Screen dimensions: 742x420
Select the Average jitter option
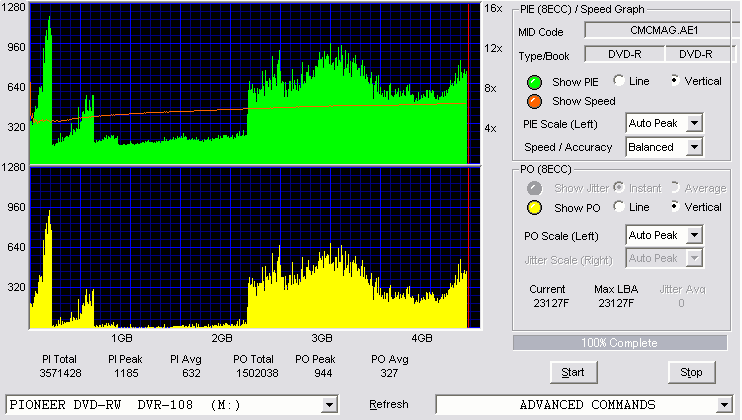[x=675, y=187]
